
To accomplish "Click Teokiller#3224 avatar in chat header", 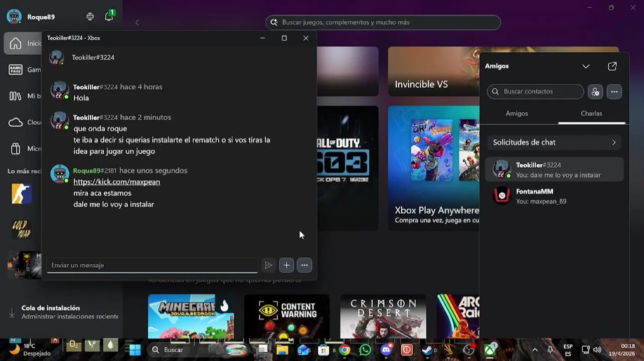I will coord(56,58).
